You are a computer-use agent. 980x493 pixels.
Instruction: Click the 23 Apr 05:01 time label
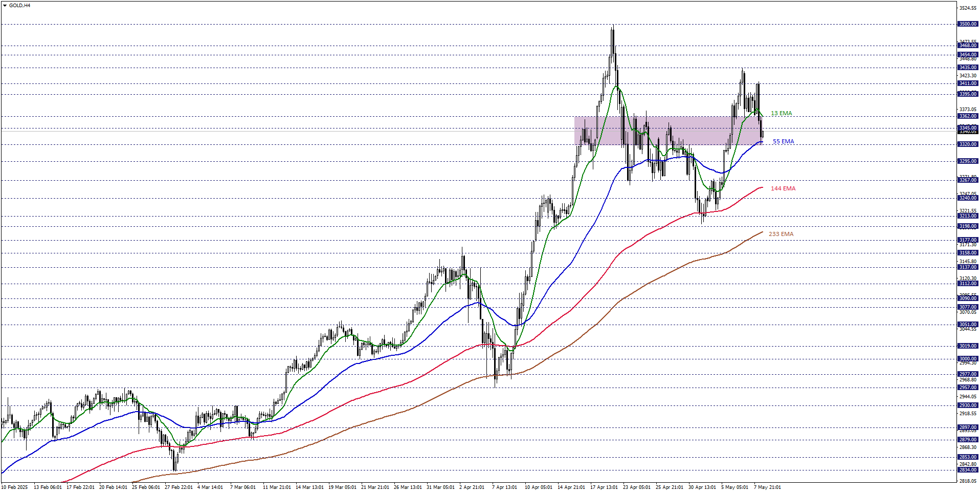coord(636,487)
